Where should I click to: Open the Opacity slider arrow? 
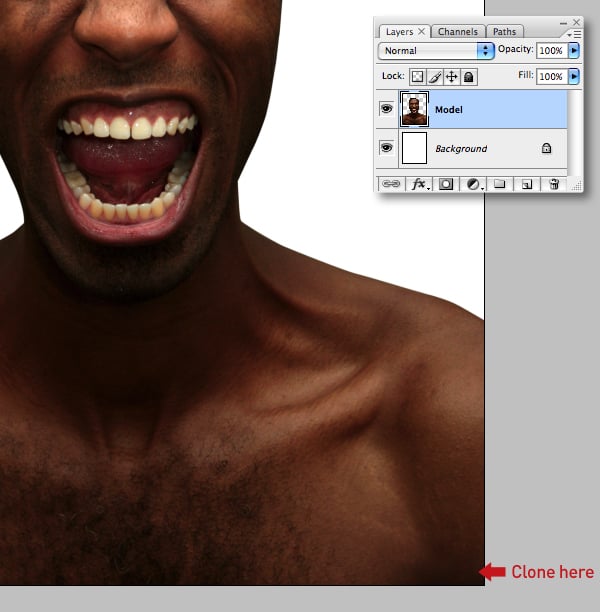(574, 50)
